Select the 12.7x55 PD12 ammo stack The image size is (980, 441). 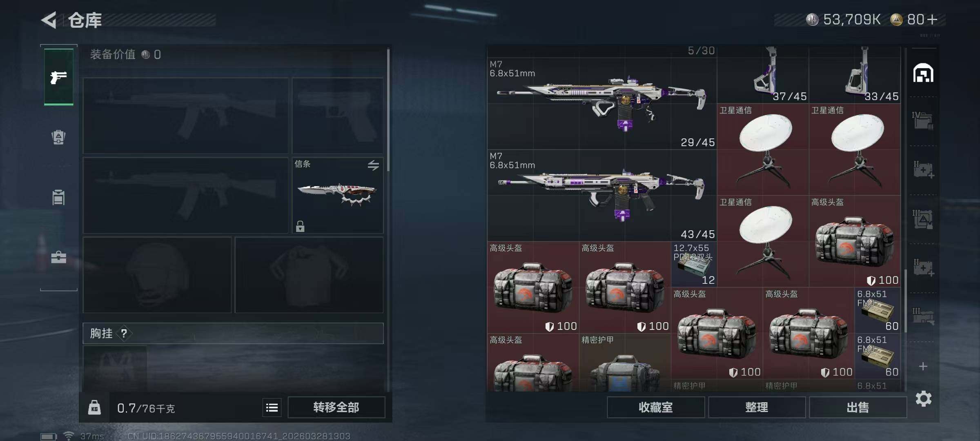(x=694, y=264)
